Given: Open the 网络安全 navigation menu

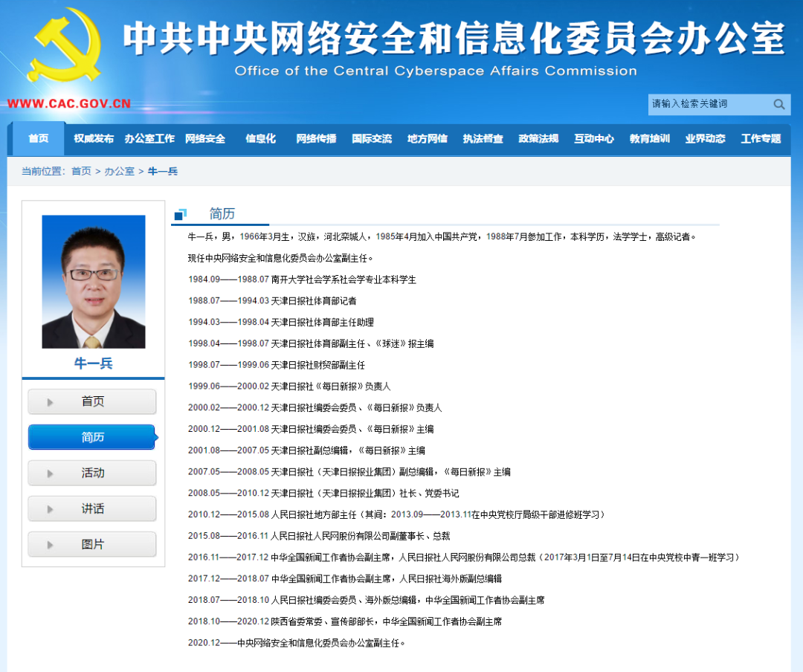Looking at the screenshot, I should 205,138.
